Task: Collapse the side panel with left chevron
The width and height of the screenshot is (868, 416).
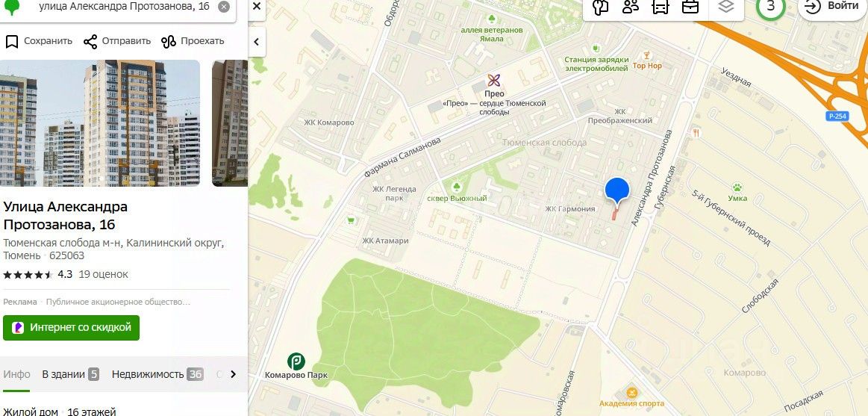Action: click(257, 42)
